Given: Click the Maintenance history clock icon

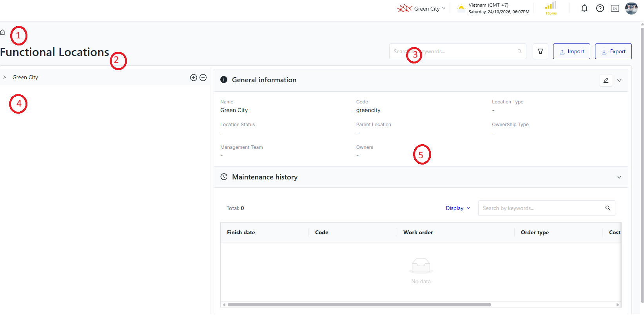Looking at the screenshot, I should (x=224, y=177).
